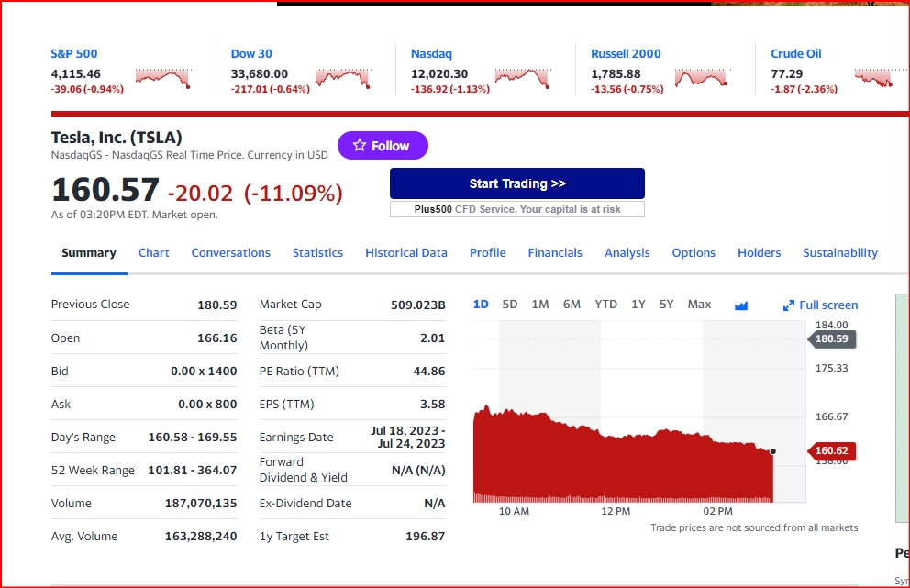Select the 1D chart range
The image size is (910, 588).
[x=481, y=305]
